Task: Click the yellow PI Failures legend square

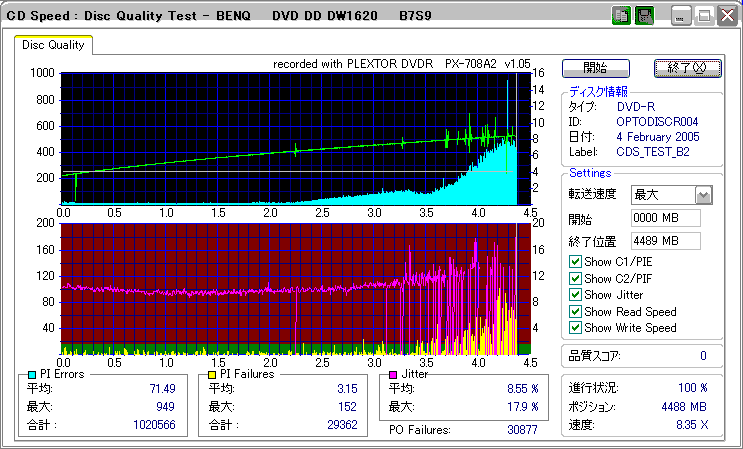Action: click(212, 374)
